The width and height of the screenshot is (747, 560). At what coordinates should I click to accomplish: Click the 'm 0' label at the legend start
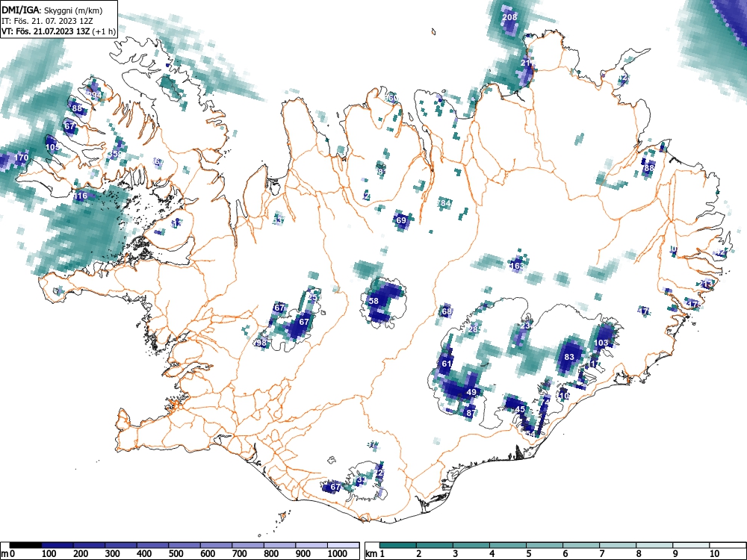pyautogui.click(x=8, y=554)
